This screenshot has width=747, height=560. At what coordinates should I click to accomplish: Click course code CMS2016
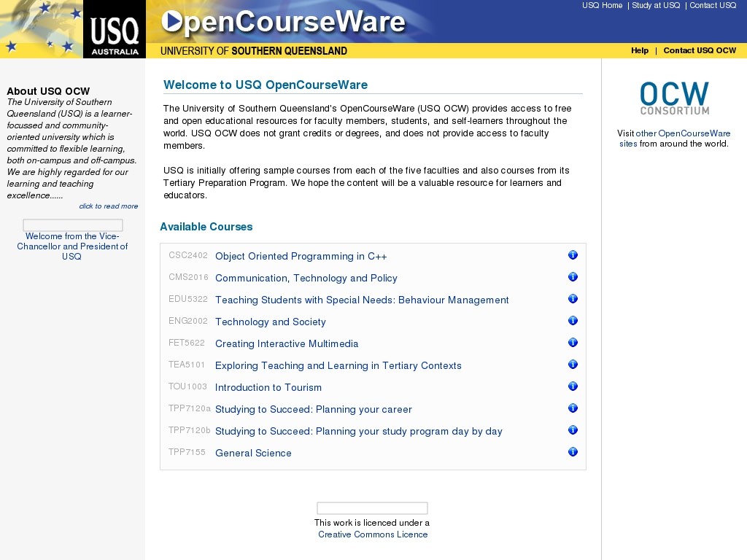pyautogui.click(x=188, y=277)
